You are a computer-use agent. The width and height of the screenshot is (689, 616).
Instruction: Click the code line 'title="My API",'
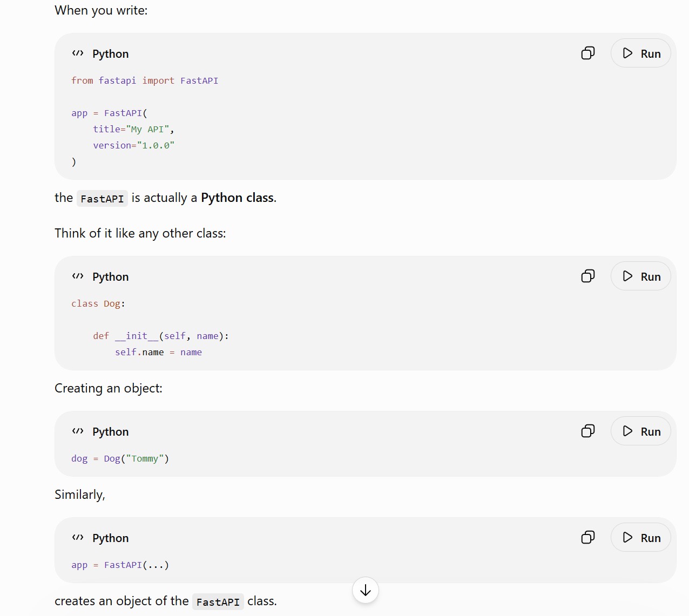133,129
